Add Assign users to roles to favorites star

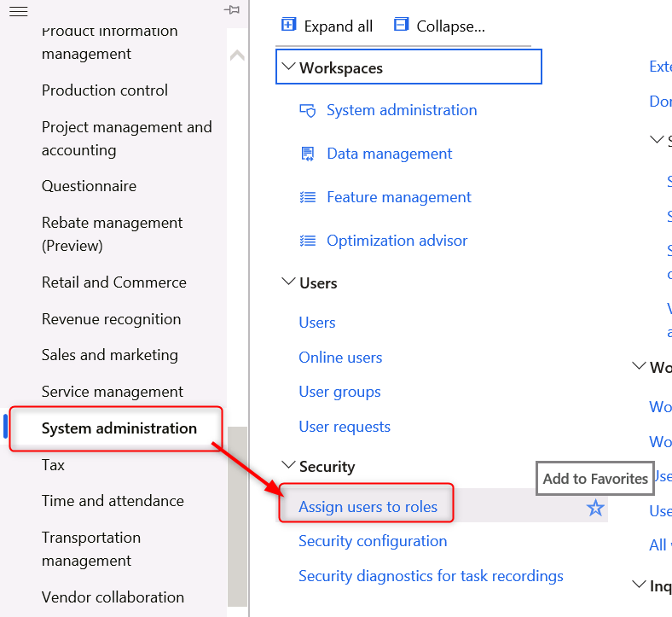[x=595, y=509]
